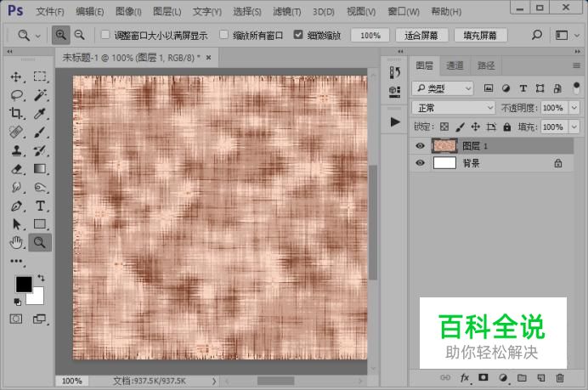
Task: Add a layer mask
Action: point(483,377)
